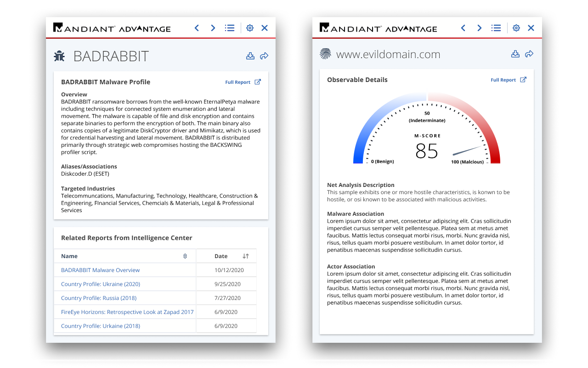The height and width of the screenshot is (368, 588).
Task: Open Country Profile: Ukraine (2020) report
Action: pyautogui.click(x=101, y=284)
